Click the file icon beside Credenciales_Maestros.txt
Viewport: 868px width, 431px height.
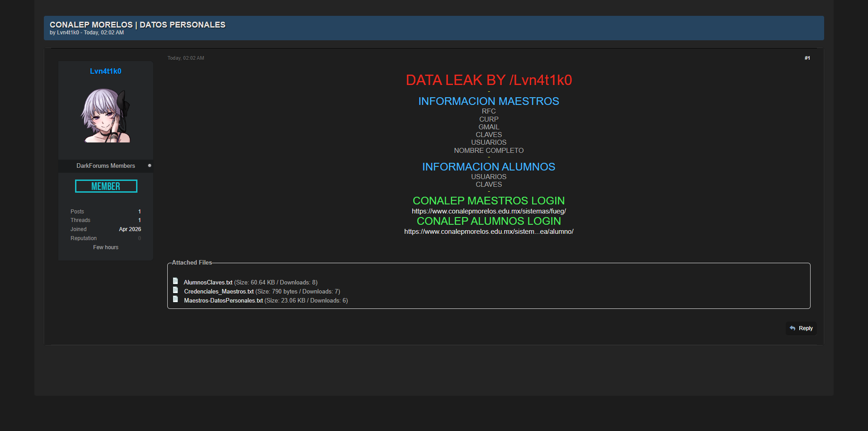[x=175, y=290]
